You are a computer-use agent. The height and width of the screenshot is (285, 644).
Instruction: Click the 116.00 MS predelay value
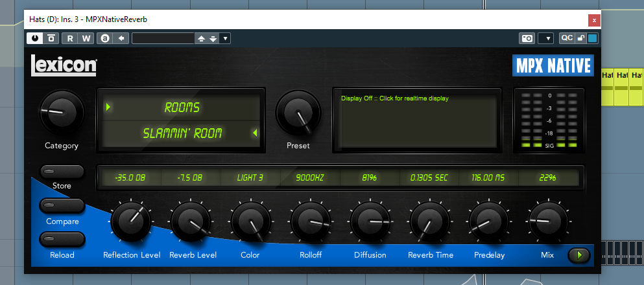(489, 178)
